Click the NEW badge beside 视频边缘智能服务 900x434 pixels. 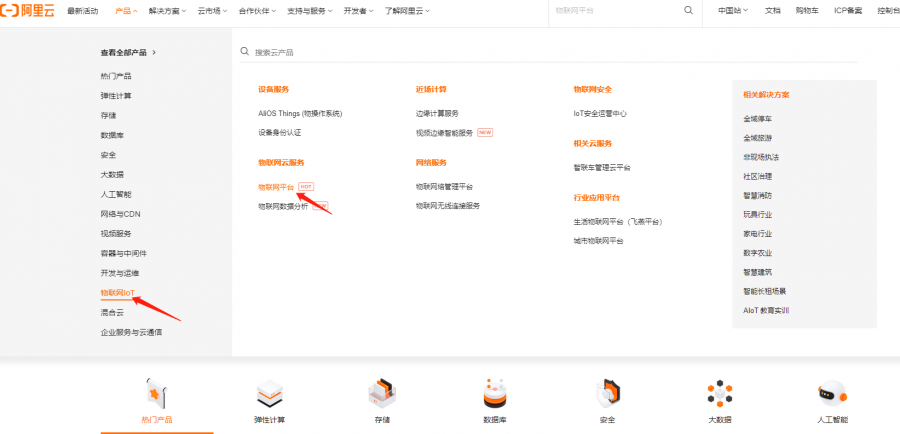tap(485, 133)
